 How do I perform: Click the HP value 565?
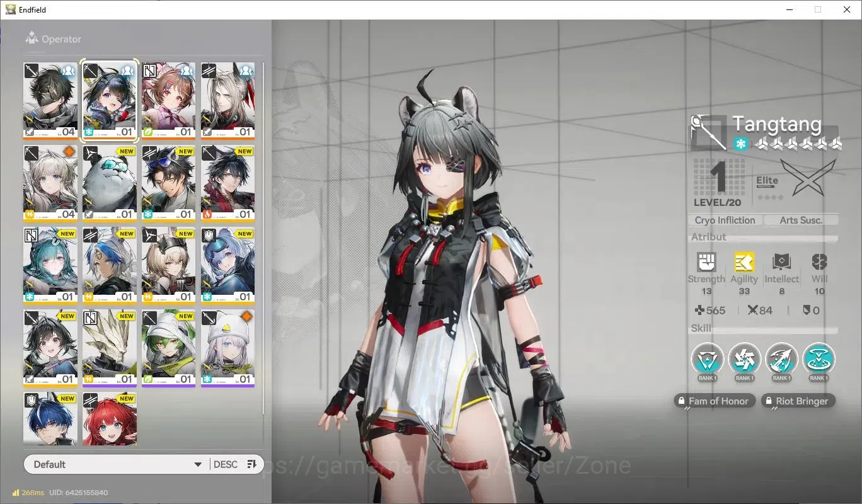point(709,310)
